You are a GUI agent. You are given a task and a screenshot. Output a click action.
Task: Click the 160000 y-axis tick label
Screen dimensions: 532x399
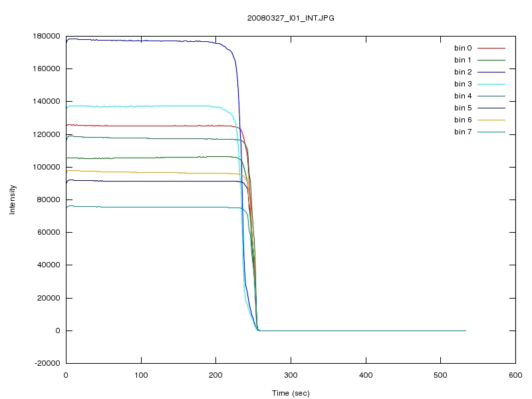pos(47,68)
